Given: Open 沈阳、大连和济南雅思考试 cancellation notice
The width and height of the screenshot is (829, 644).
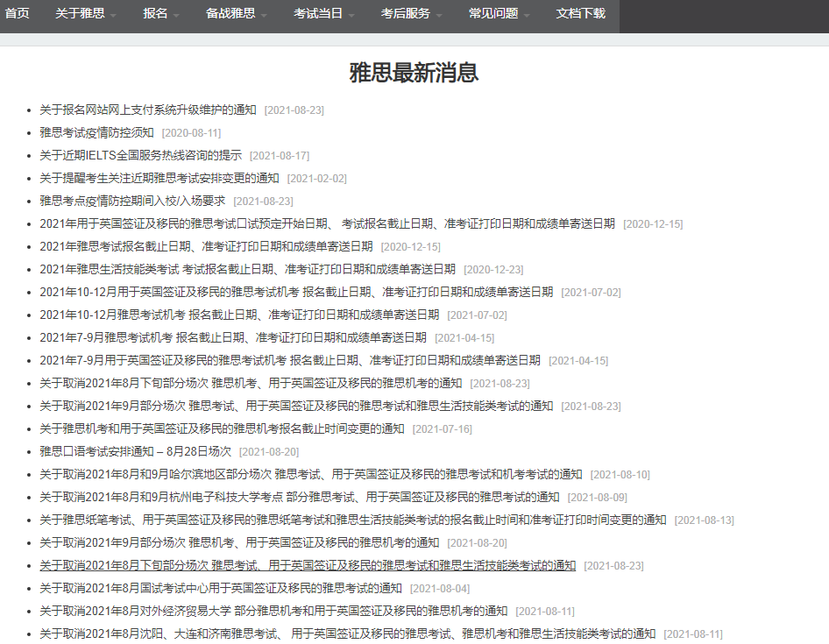Looking at the screenshot, I should (347, 633).
